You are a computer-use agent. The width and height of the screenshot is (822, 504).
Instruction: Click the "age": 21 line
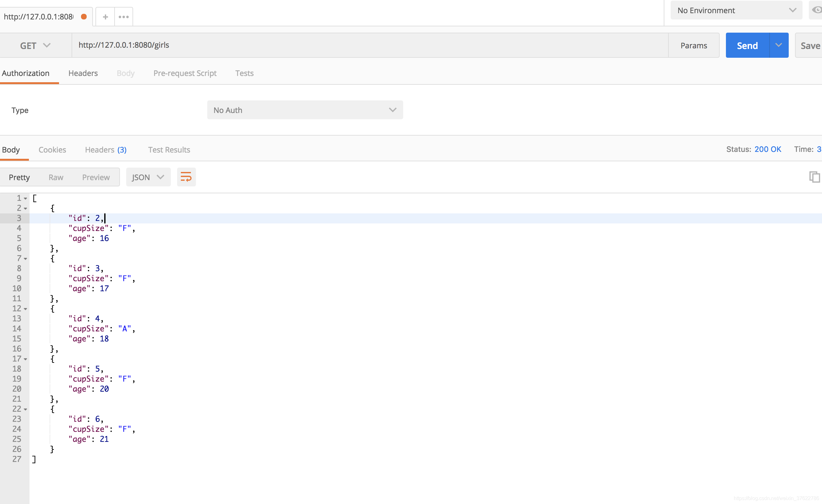(x=89, y=439)
